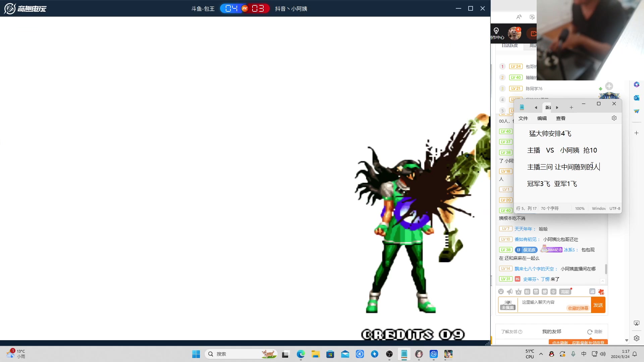Viewport: 644px width, 362px height.
Task: Click the Notepad text line 冠军3飞 亚军1飞
Action: (x=552, y=184)
